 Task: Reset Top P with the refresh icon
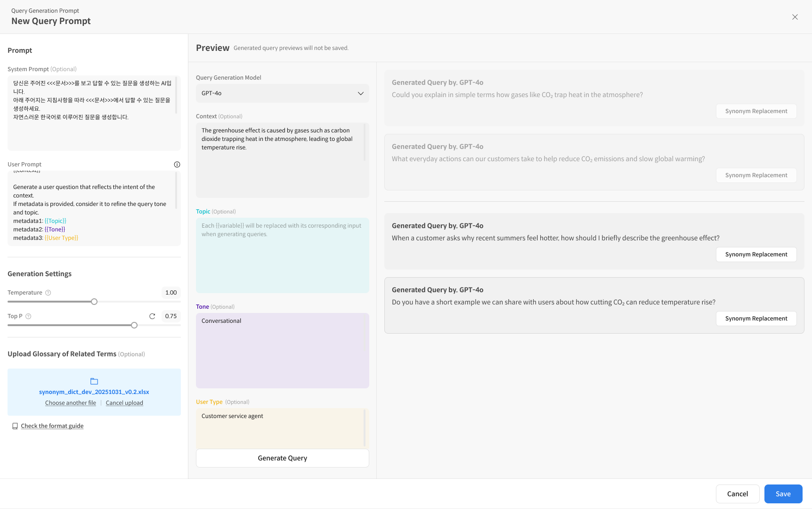tap(152, 316)
